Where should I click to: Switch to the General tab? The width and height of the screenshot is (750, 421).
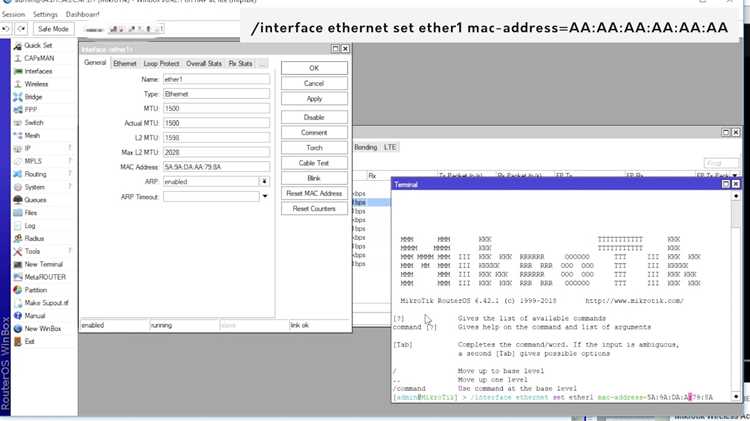coord(95,63)
